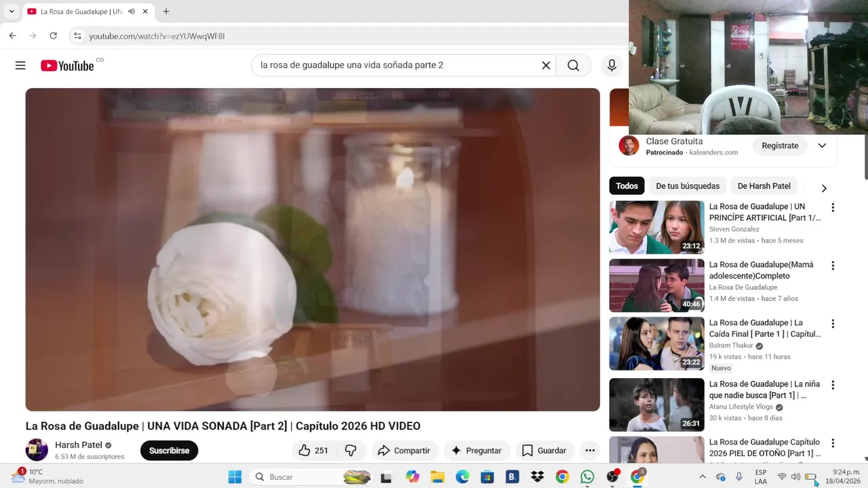Select the De tus búsquedas chip

[688, 186]
